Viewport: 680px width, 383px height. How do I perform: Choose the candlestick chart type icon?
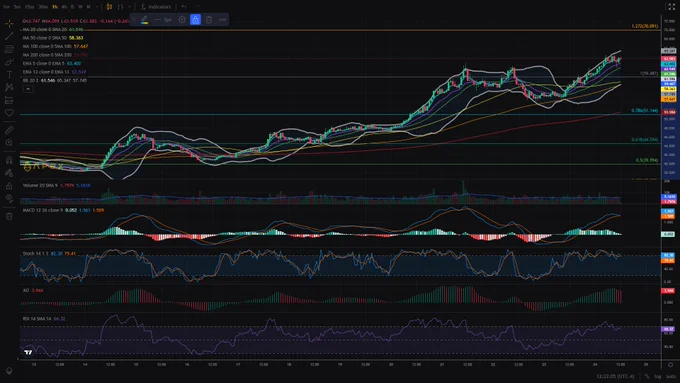click(x=109, y=7)
